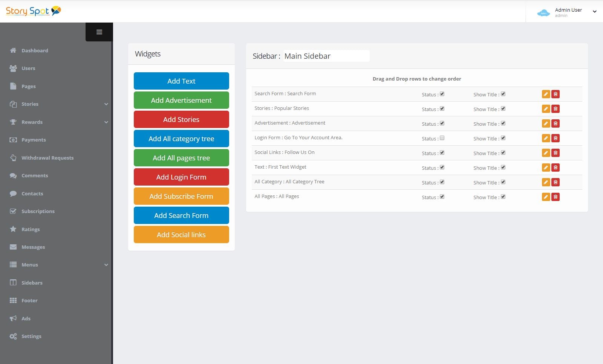The height and width of the screenshot is (364, 603).
Task: Expand the Rewards submenu chevron
Action: (106, 122)
